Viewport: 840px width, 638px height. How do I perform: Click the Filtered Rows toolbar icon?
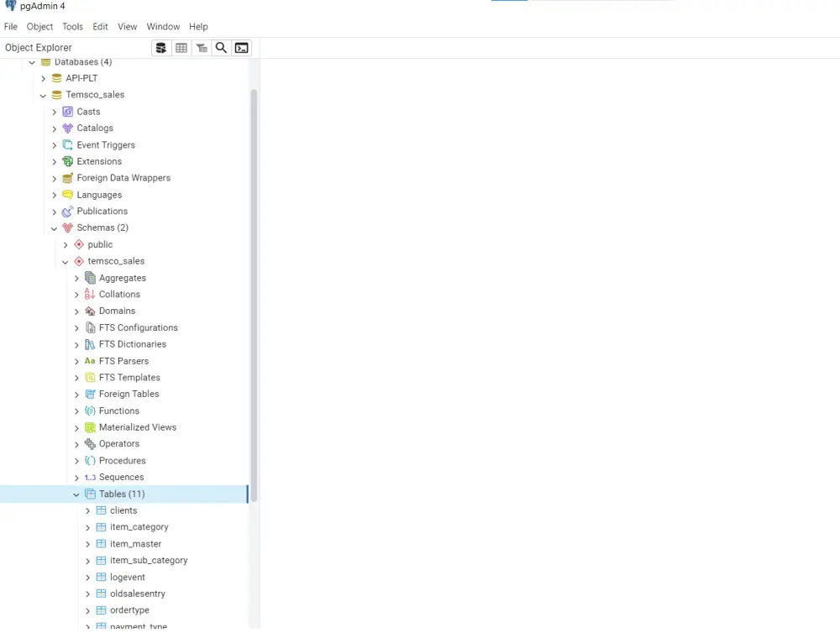tap(202, 48)
